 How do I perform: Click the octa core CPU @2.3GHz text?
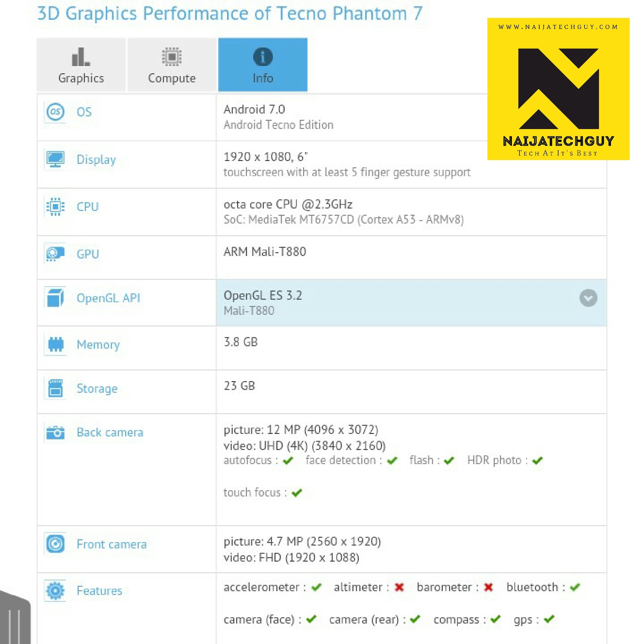(x=288, y=204)
